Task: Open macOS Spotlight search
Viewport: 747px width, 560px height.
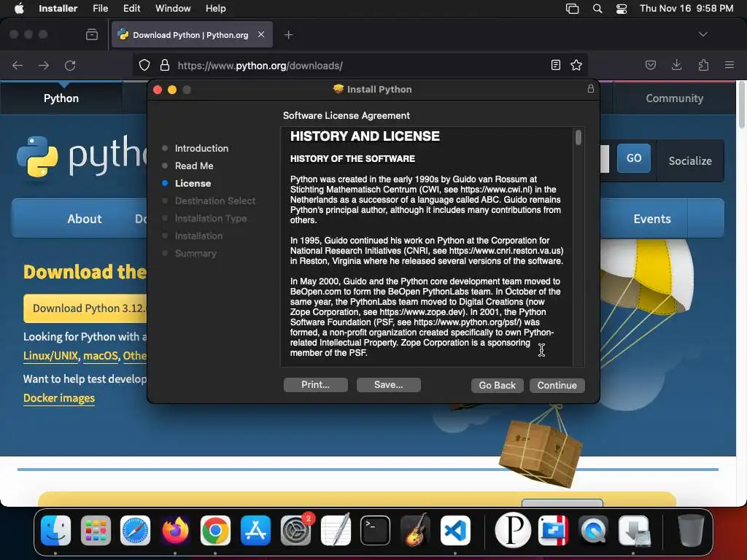Action: 597,9
